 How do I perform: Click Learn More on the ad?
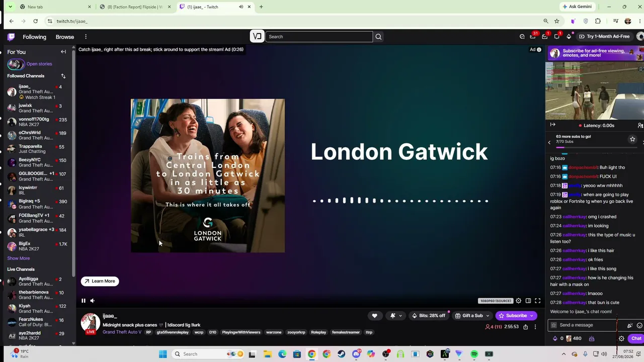click(x=100, y=281)
